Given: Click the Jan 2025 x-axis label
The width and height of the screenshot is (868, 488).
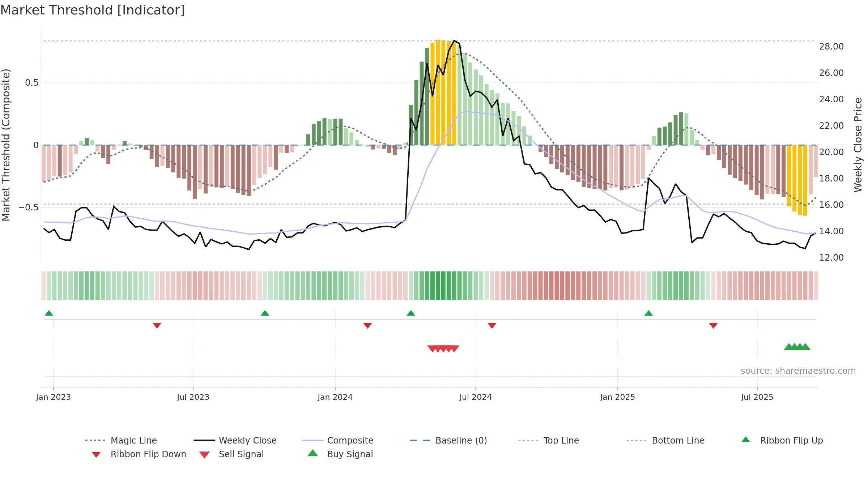Looking at the screenshot, I should [x=618, y=397].
